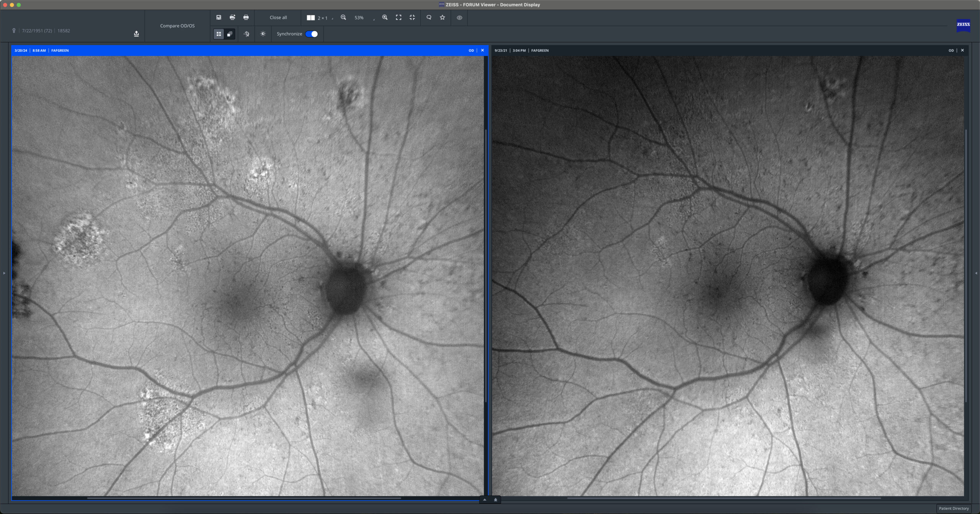Select the grid tile view mode
The height and width of the screenshot is (514, 980).
(x=219, y=34)
